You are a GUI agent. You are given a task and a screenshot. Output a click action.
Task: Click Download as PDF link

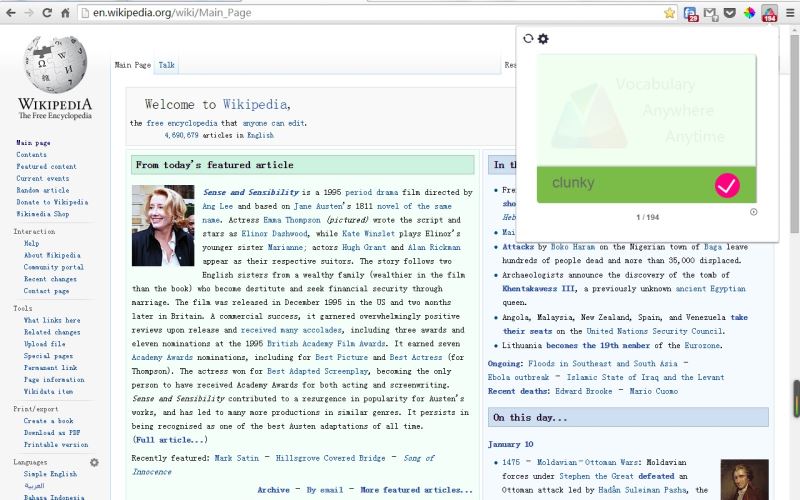(52, 433)
